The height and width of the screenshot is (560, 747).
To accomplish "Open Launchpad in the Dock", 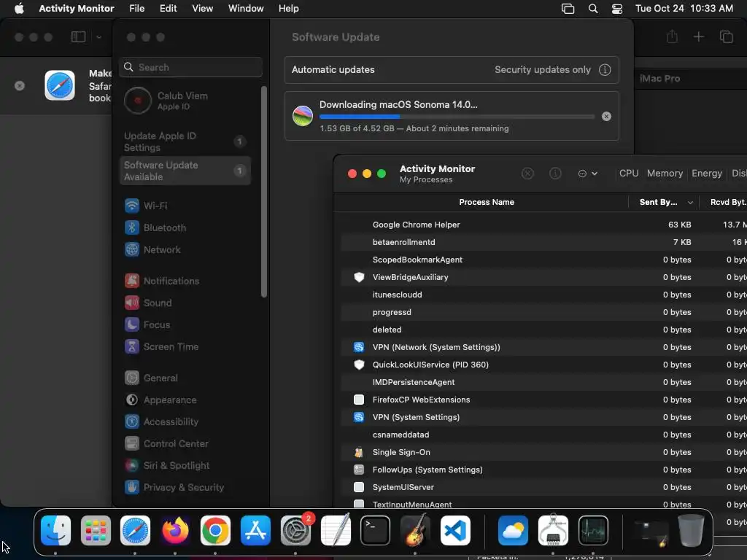I will tap(96, 530).
